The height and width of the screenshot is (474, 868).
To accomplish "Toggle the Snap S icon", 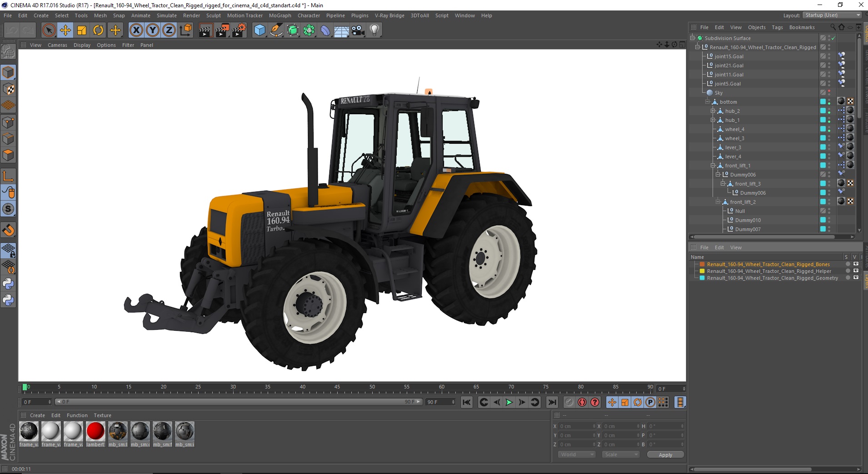I will 8,209.
